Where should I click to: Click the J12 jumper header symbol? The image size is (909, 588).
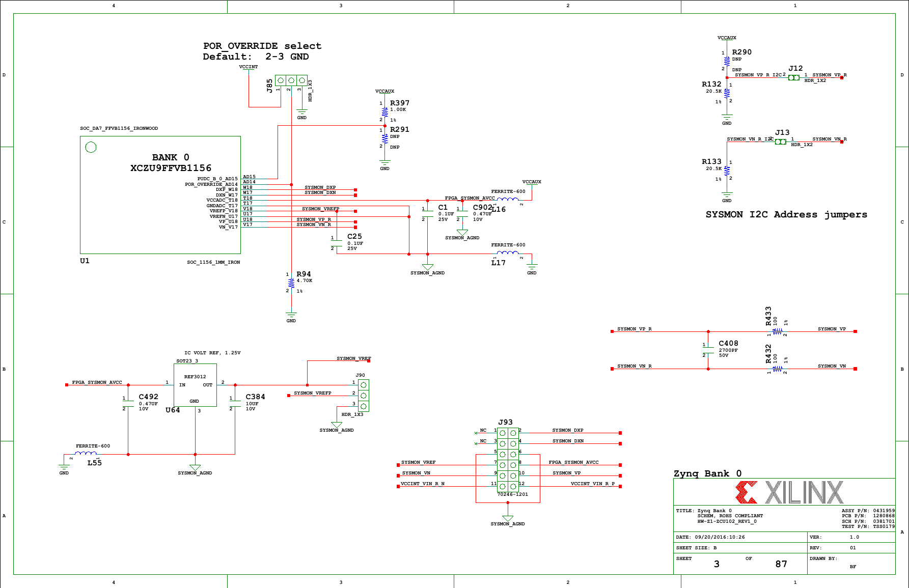pos(794,78)
